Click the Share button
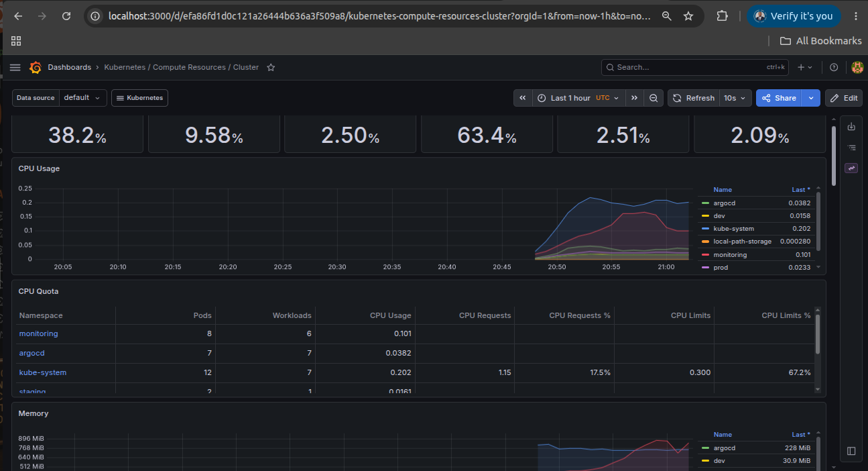 click(780, 98)
